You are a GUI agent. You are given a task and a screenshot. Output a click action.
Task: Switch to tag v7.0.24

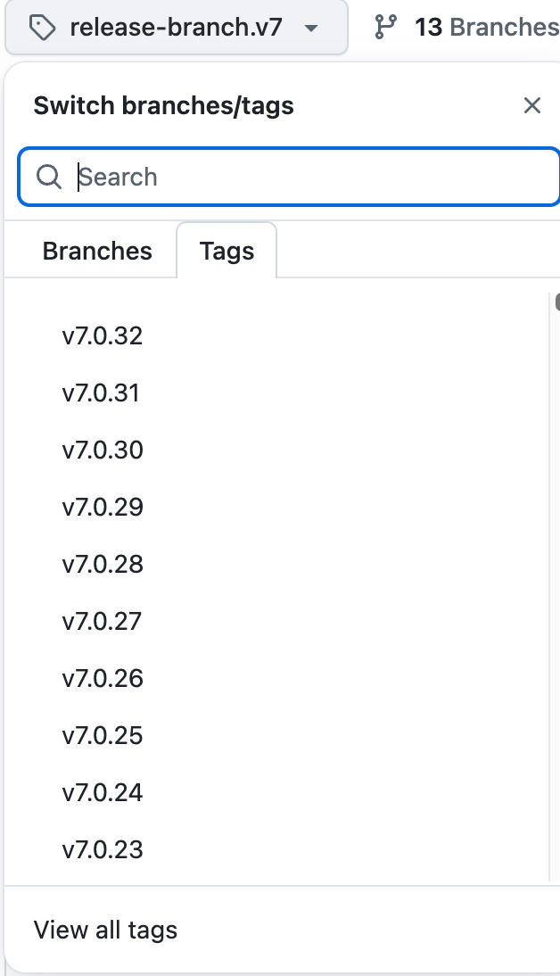point(103,793)
